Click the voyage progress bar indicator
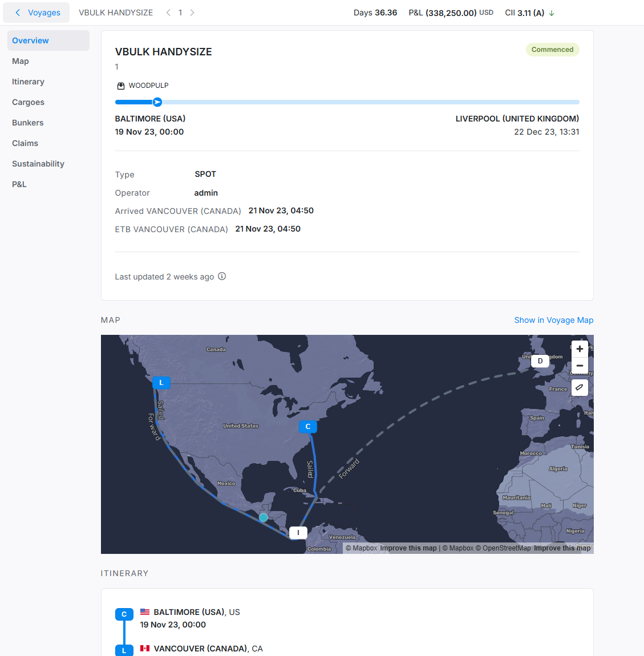The height and width of the screenshot is (656, 644). [x=156, y=102]
